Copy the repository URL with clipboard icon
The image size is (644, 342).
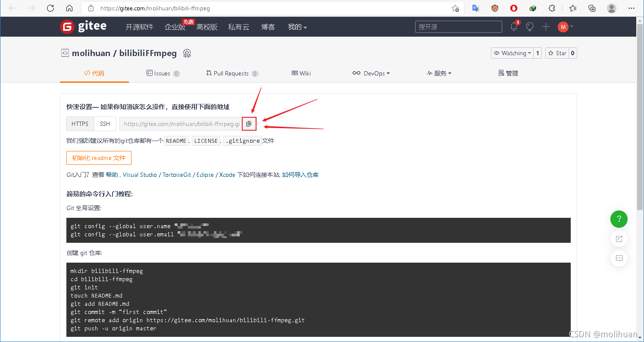(x=249, y=124)
